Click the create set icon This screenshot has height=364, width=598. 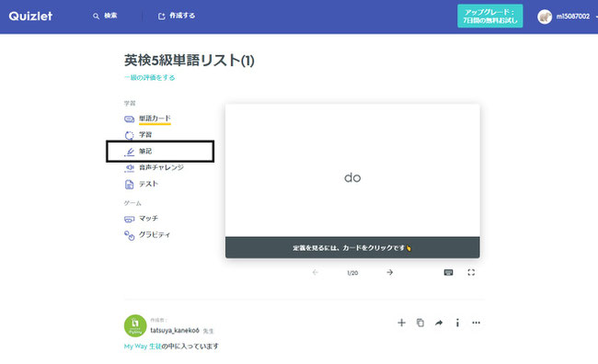(162, 16)
